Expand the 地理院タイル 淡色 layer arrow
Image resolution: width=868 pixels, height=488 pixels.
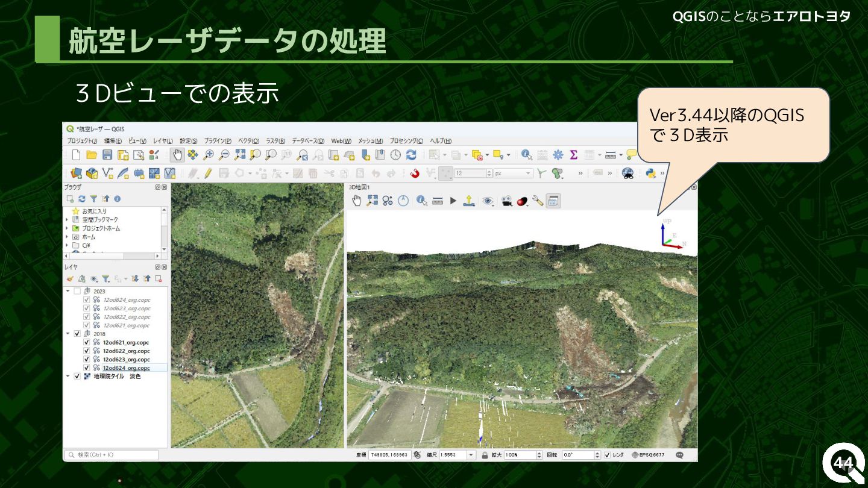[x=68, y=376]
